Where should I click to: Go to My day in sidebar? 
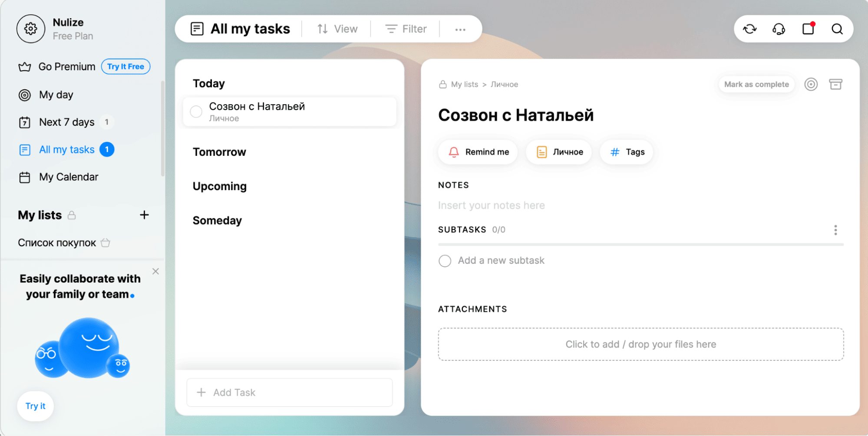(x=56, y=95)
